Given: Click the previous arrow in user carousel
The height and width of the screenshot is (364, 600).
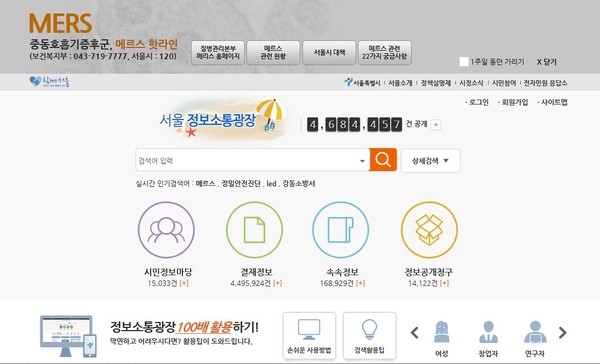Looking at the screenshot, I should tap(414, 333).
